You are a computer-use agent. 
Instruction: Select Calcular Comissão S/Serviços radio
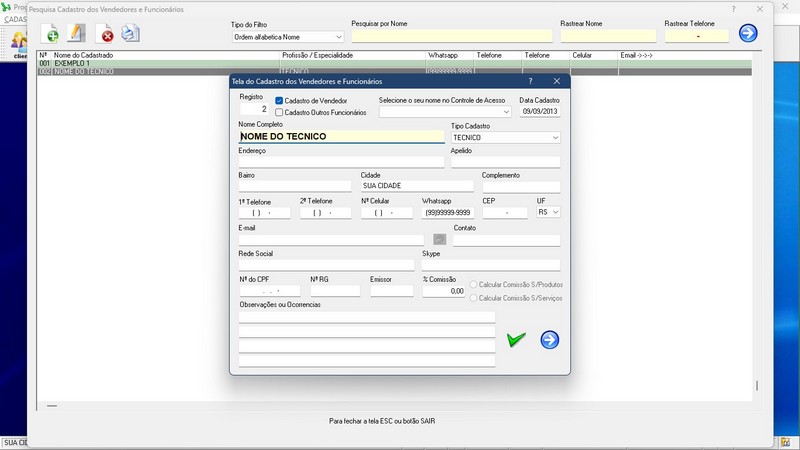pos(473,298)
